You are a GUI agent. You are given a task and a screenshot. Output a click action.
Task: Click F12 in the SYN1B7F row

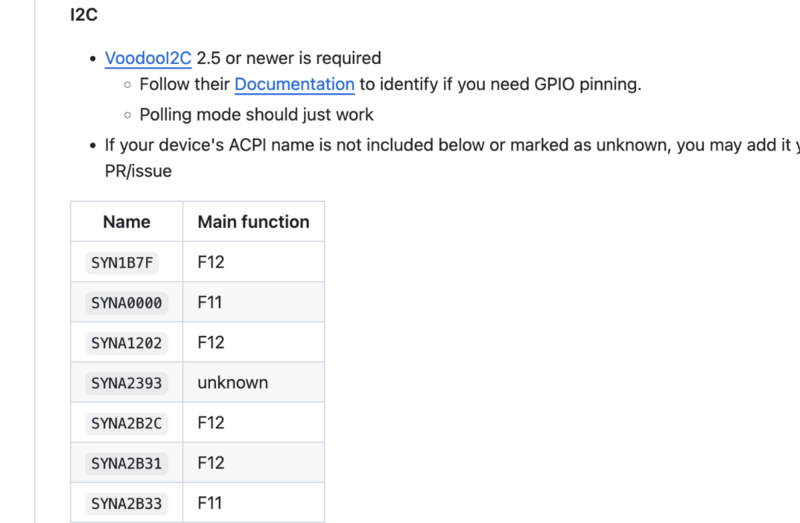[211, 262]
